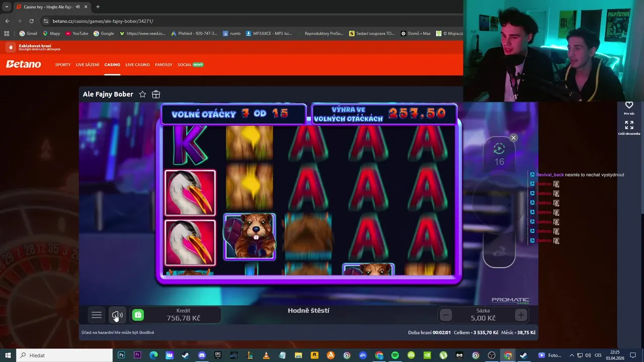Click the Sázka 5,00 Kč value
This screenshot has width=644, height=362.
point(483,315)
